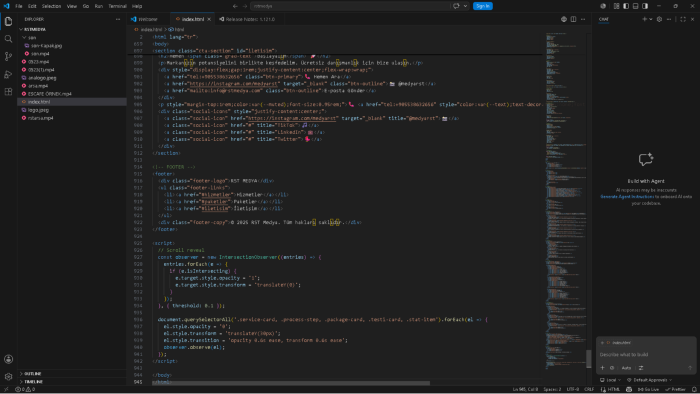Toggle the bottom panel visibility
Screen dimensions: 700x394
point(635,6)
